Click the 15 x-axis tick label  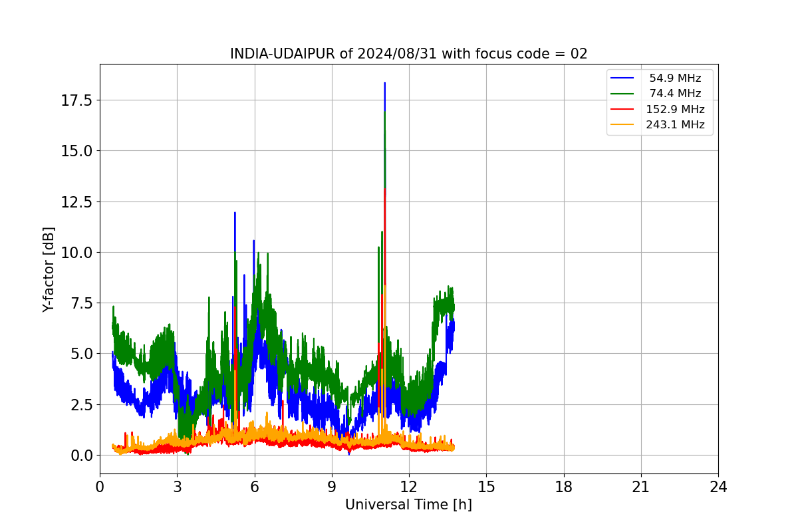click(x=486, y=487)
